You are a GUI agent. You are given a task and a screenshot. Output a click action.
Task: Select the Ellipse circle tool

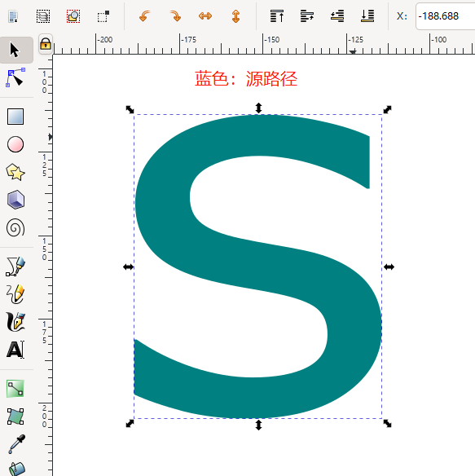click(x=15, y=144)
